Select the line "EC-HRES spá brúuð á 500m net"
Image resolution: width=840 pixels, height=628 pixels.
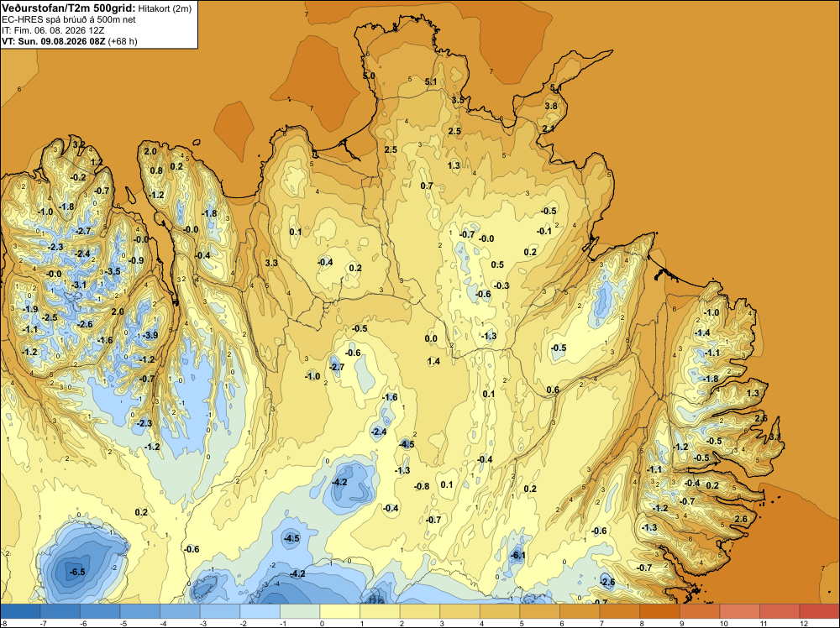[69, 19]
